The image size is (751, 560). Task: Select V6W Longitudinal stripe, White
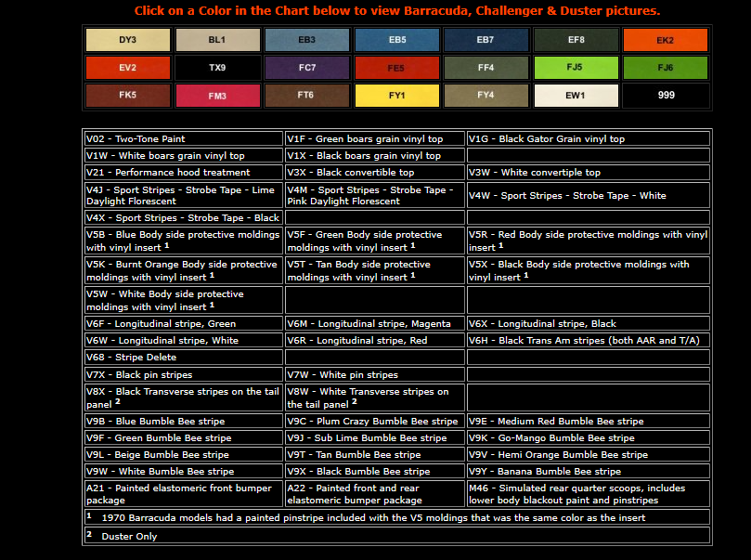click(184, 341)
